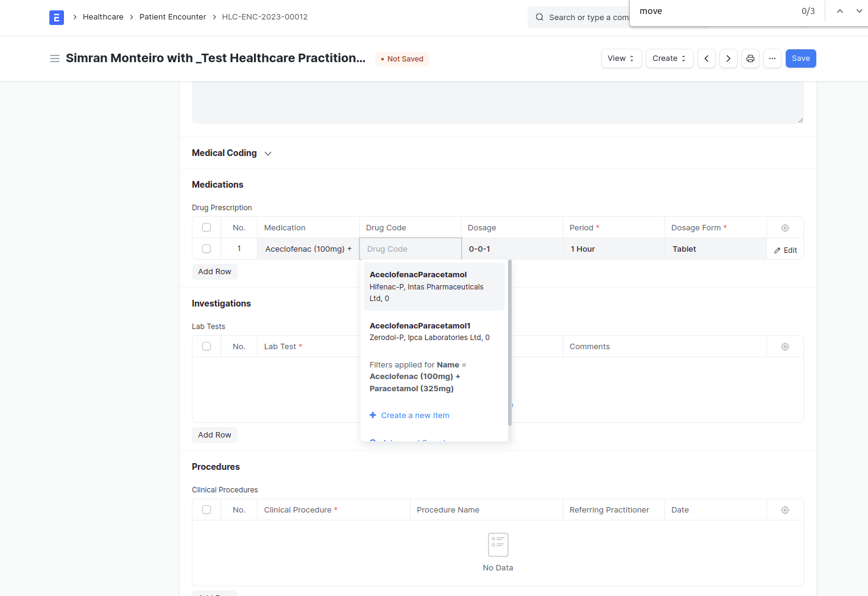The image size is (868, 596).
Task: Add Row to Drug Prescription table
Action: point(214,272)
